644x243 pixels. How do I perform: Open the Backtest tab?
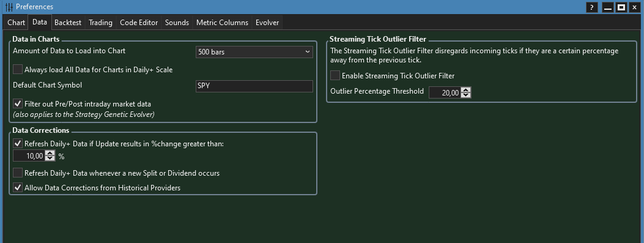(68, 23)
